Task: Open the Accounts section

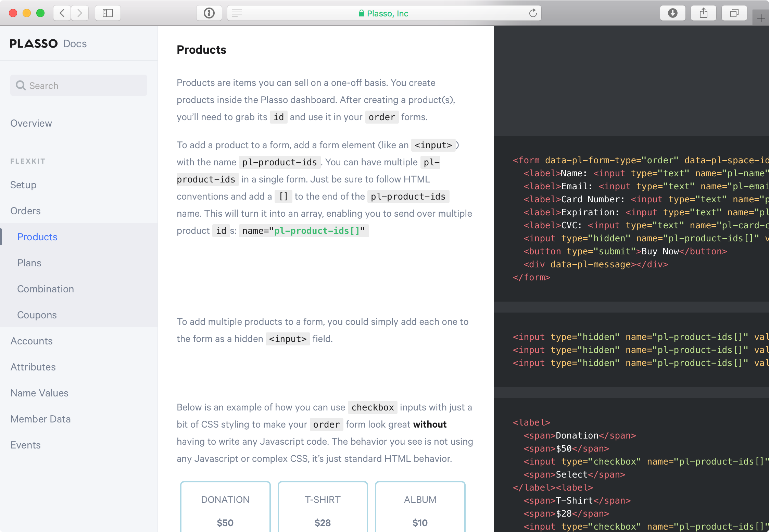Action: (31, 341)
